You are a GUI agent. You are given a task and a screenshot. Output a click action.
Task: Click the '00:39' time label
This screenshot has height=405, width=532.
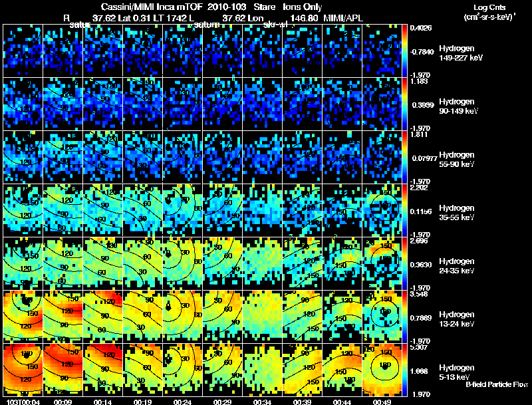[302, 402]
